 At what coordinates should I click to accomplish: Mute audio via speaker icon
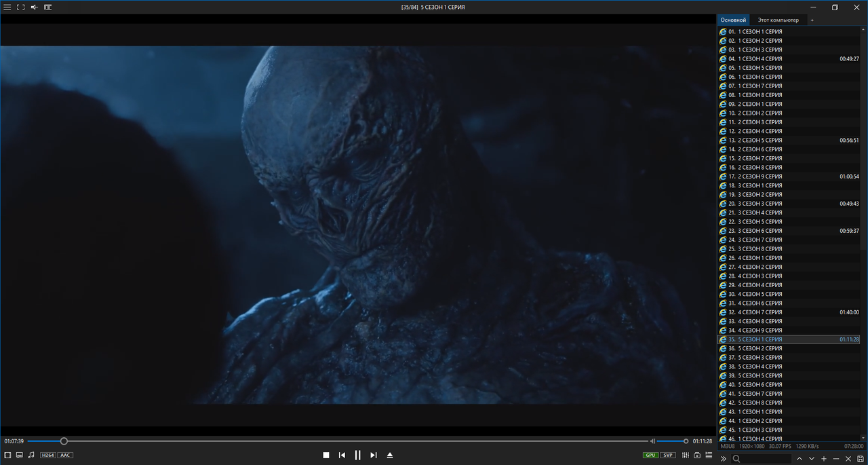652,441
